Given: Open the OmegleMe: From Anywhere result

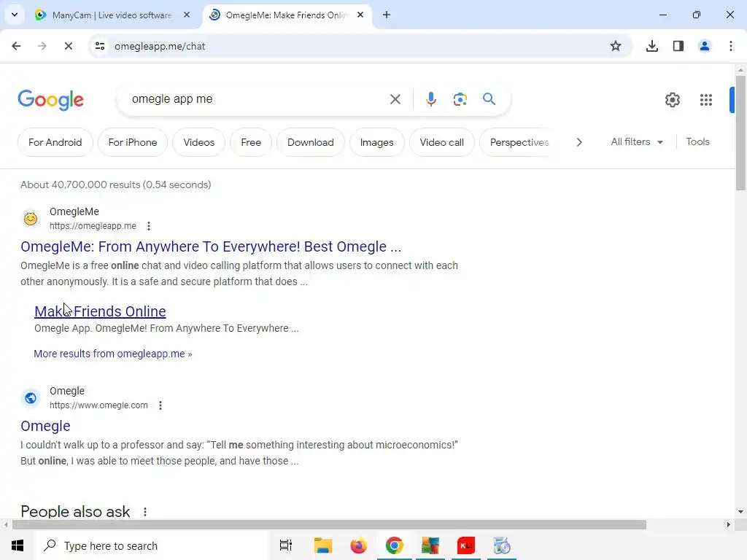Looking at the screenshot, I should pos(211,246).
